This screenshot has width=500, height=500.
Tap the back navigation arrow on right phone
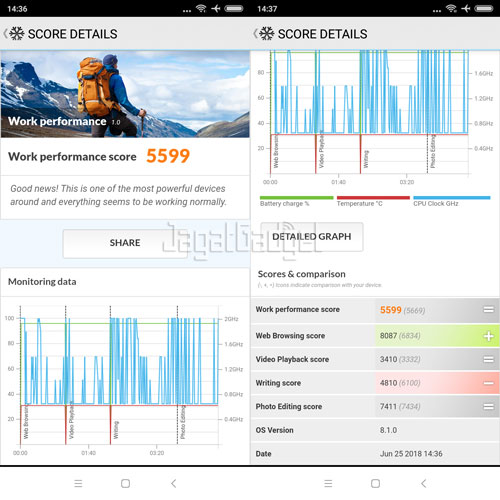[423, 483]
